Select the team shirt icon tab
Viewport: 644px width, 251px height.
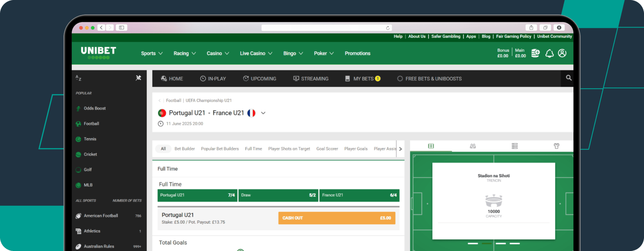tap(556, 146)
